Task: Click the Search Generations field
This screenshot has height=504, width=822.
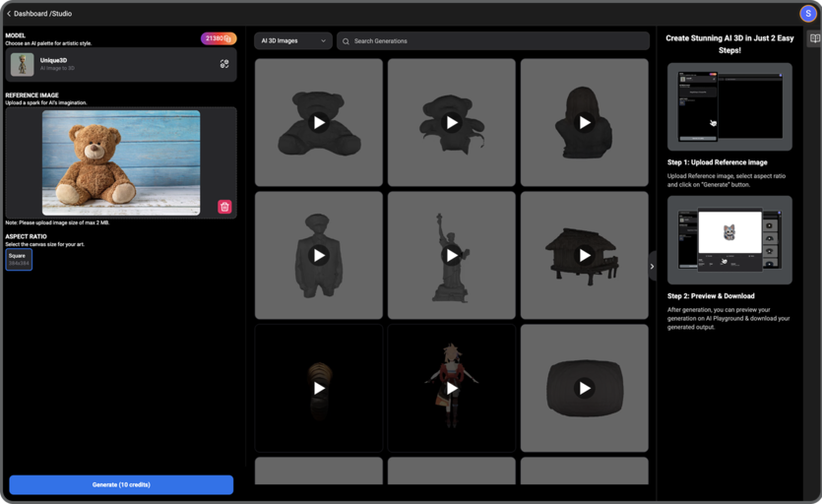Action: click(x=493, y=41)
